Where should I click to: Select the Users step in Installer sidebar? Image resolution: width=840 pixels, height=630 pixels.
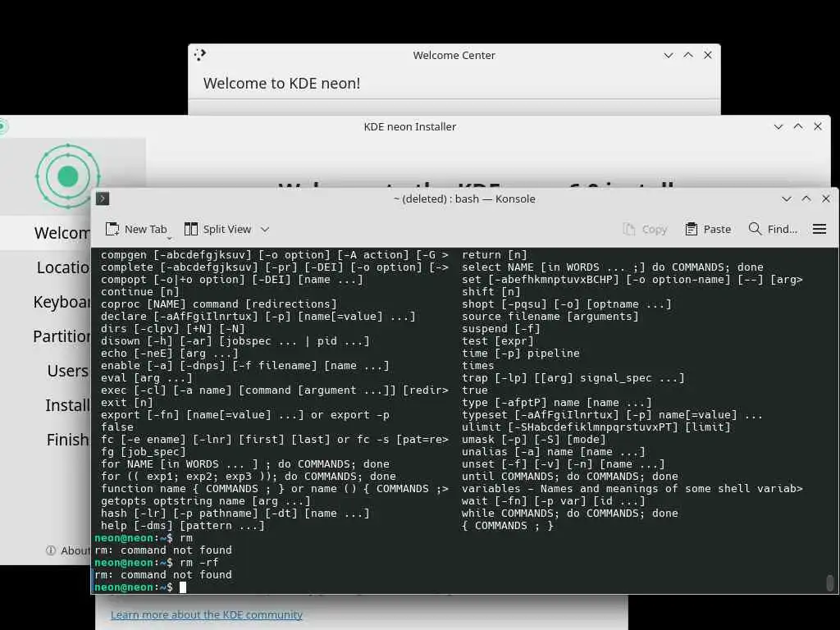(46, 371)
